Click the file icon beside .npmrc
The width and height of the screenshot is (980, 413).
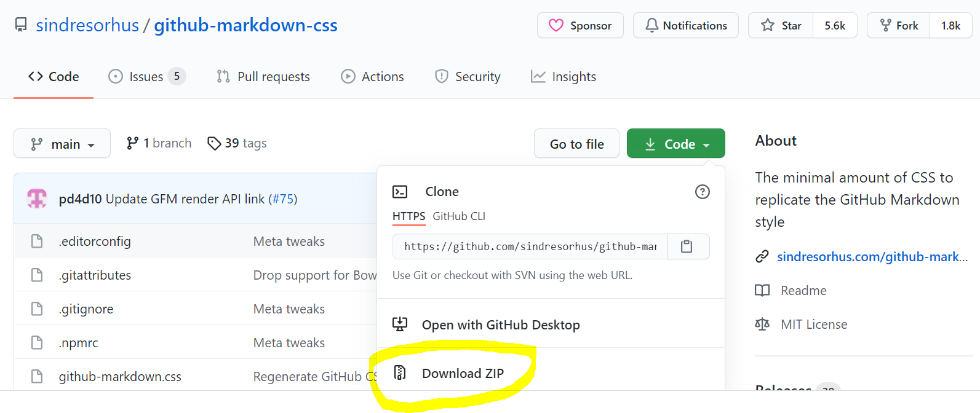coord(37,342)
